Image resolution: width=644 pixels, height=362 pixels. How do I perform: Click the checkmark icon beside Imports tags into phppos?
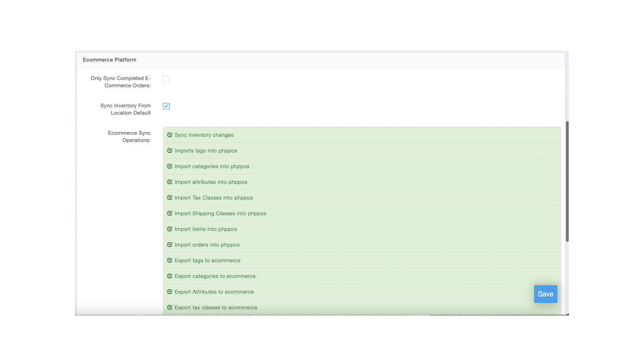coord(169,150)
